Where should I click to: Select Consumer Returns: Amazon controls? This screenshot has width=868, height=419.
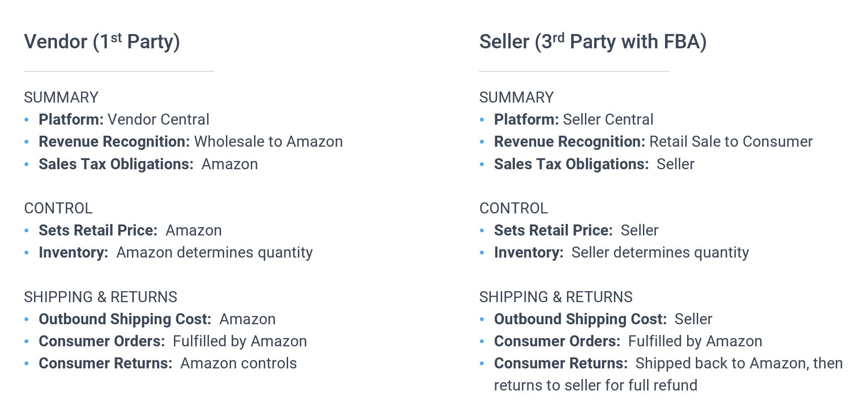point(168,363)
